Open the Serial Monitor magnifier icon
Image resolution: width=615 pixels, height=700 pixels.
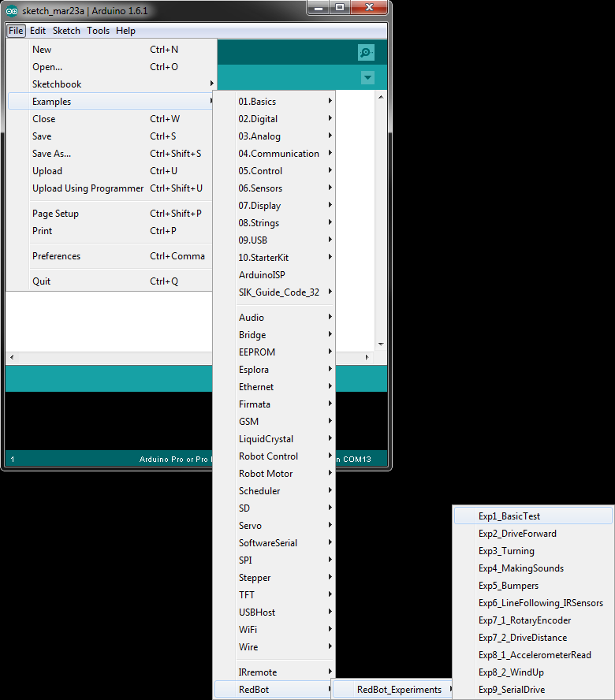pyautogui.click(x=366, y=53)
